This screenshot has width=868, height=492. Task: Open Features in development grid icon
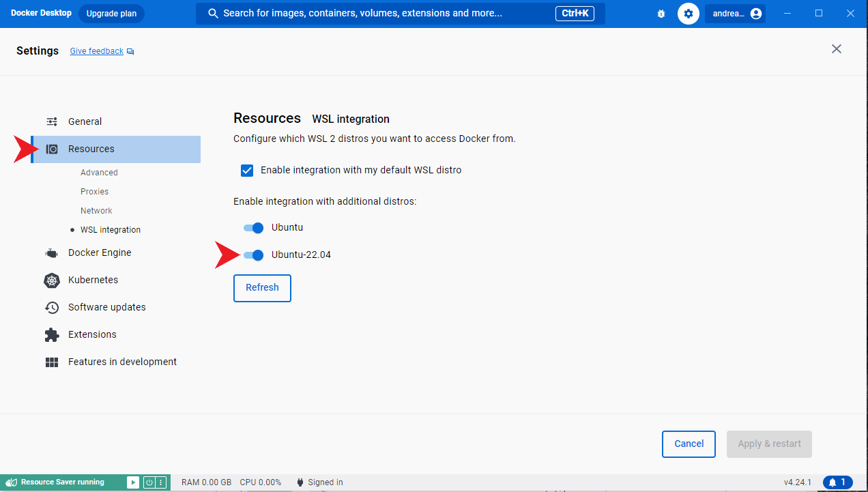(x=51, y=362)
